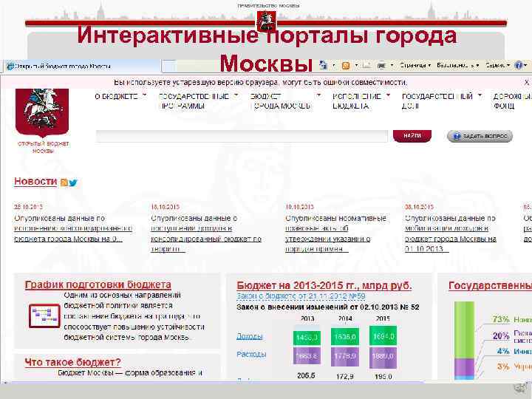Viewport: 532px width, 399px height.
Task: Click the mail icon in browser toolbar
Action: [366, 65]
